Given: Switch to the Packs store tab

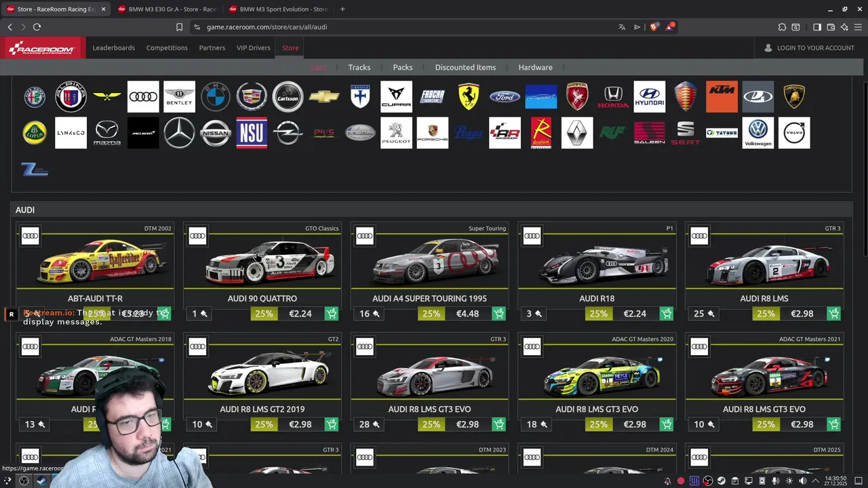Looking at the screenshot, I should 403,67.
